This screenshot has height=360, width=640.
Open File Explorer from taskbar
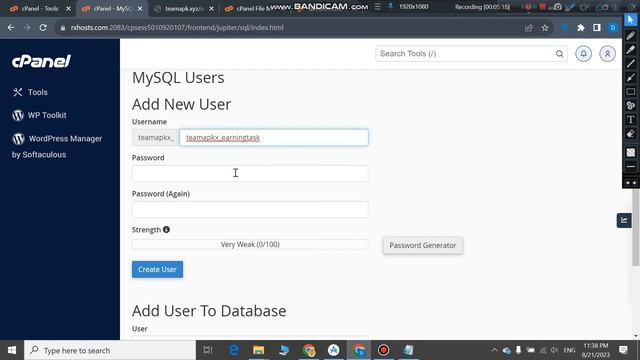click(258, 350)
